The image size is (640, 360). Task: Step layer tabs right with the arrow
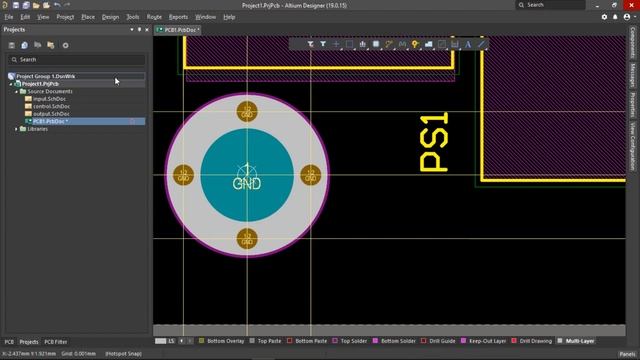coord(190,341)
